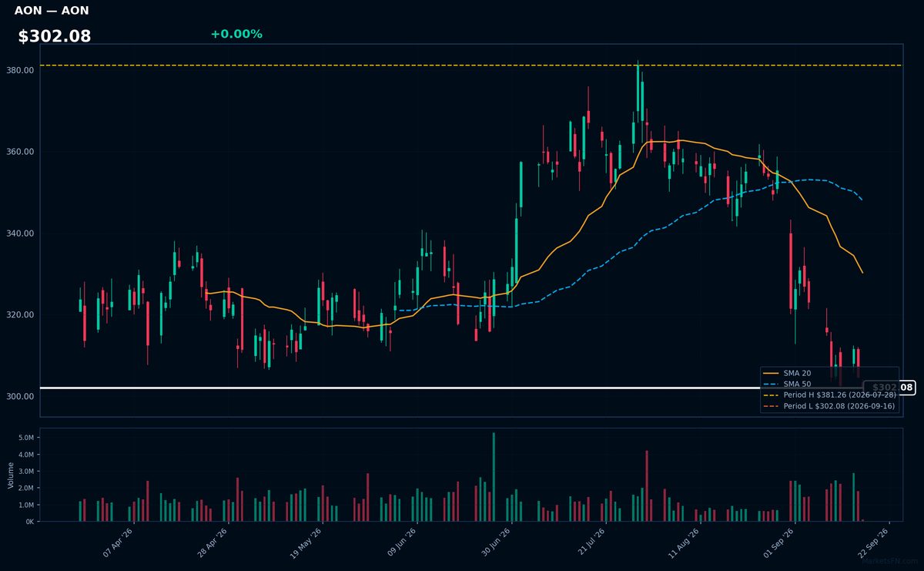The image size is (924, 571).
Task: Click the 1.0M volume axis label
Action: (x=26, y=505)
